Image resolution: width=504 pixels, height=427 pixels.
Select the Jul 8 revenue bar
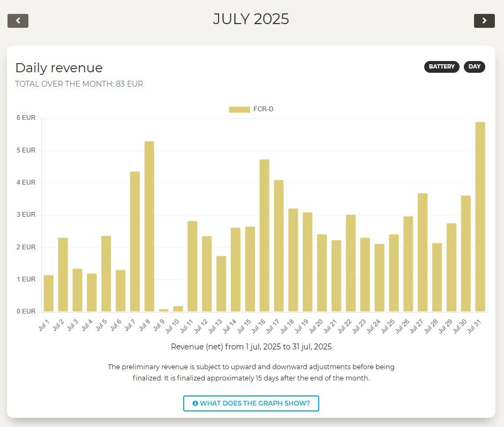point(149,226)
